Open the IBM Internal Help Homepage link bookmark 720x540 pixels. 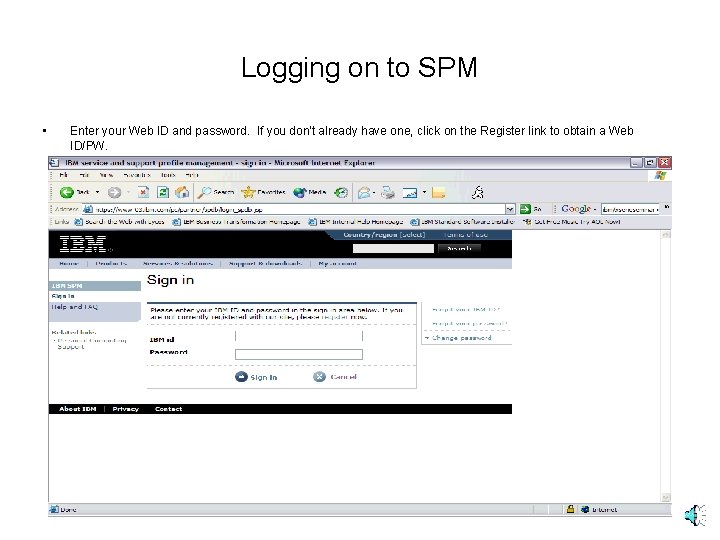[356, 222]
